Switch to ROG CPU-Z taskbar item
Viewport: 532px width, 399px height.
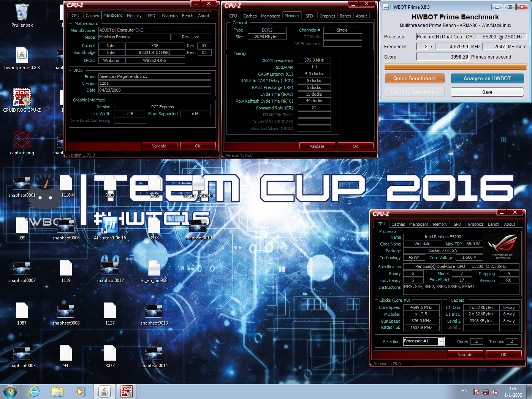(127, 391)
